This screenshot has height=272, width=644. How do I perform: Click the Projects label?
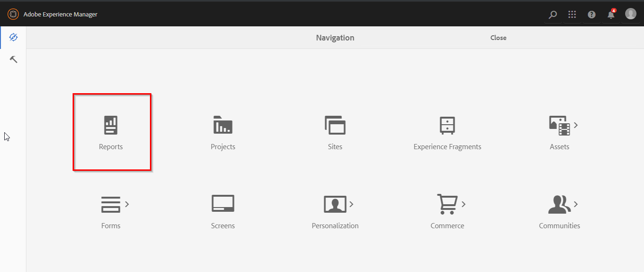point(223,147)
